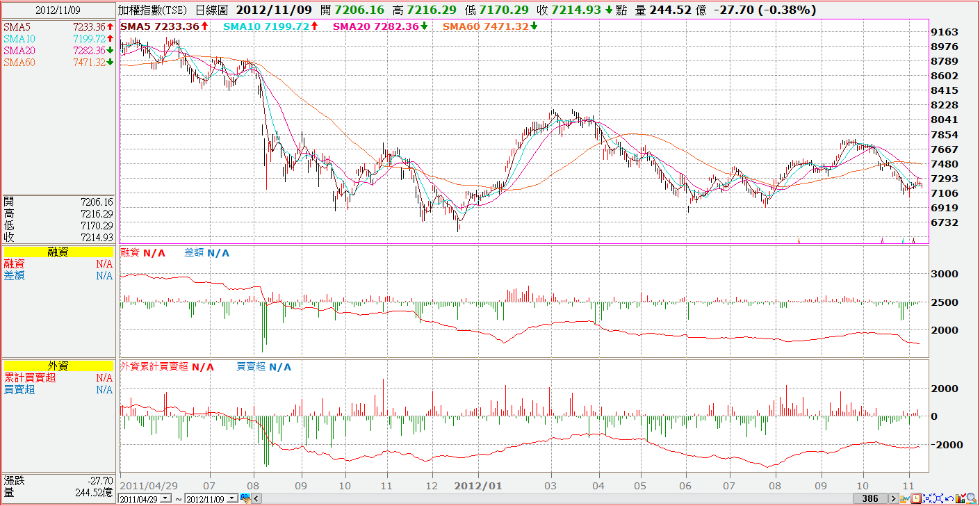Viewport: 980px width, 506px height.
Task: Click the SMA60 legend in chart header
Action: (x=490, y=26)
